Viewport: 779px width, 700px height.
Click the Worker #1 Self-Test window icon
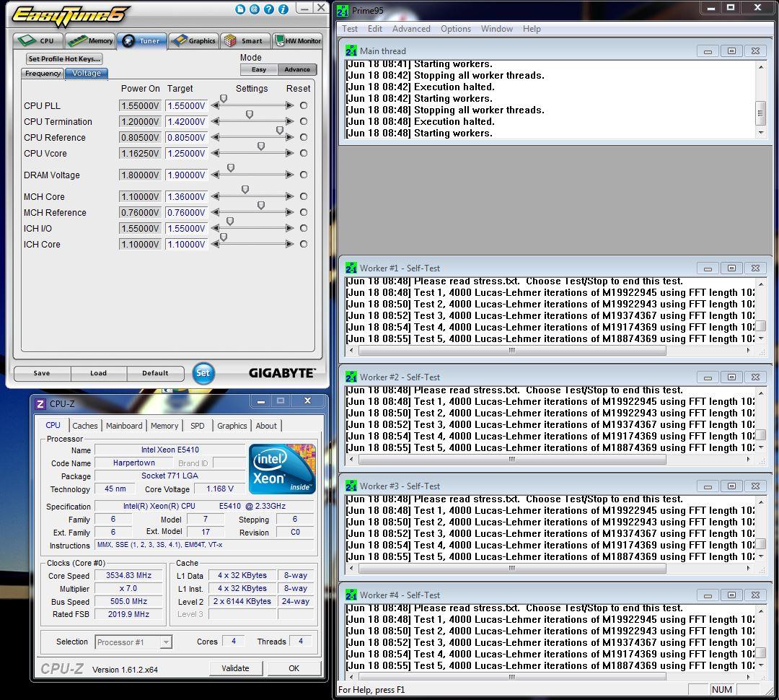[351, 268]
